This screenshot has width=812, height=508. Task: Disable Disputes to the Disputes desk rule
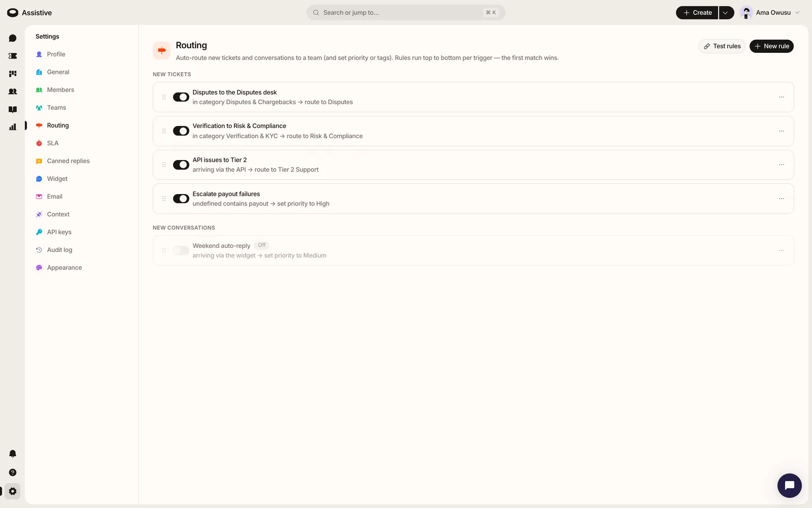tap(181, 97)
